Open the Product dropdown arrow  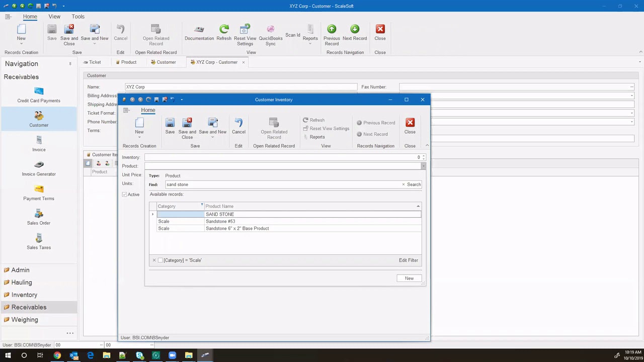(424, 166)
